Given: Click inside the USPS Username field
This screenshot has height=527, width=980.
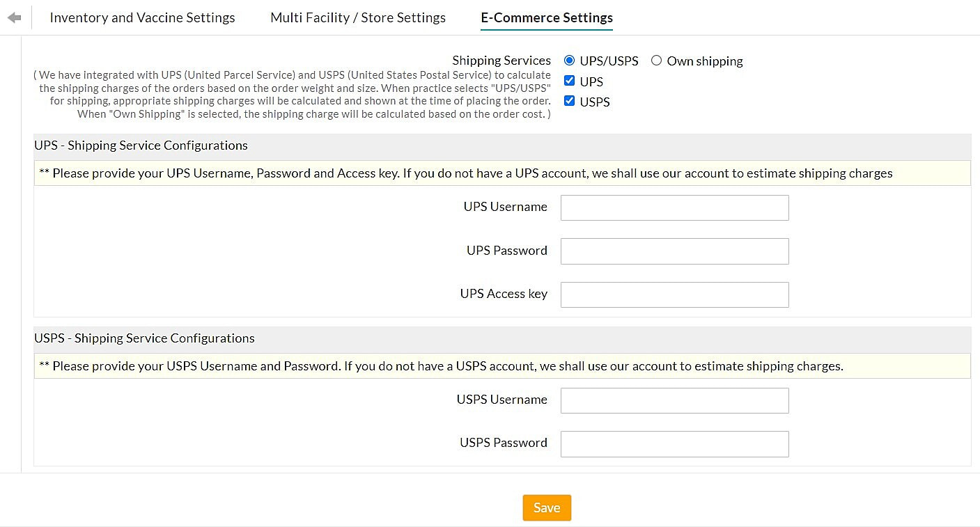Looking at the screenshot, I should (x=674, y=400).
